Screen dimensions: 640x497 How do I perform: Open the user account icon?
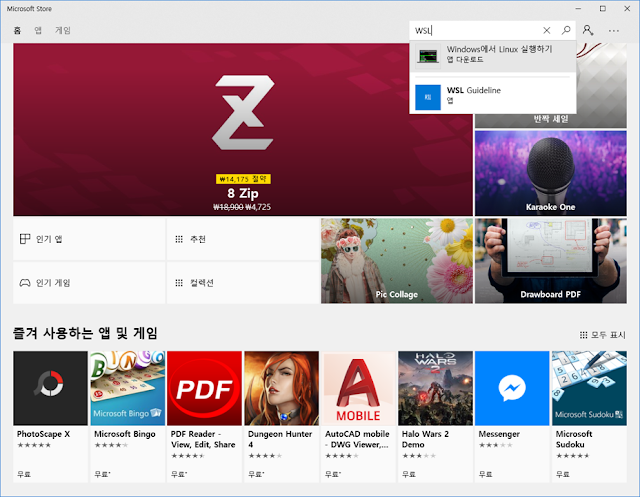(588, 30)
